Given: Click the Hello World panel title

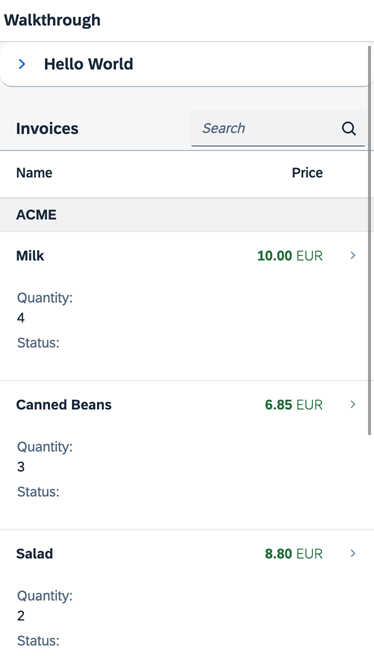Looking at the screenshot, I should pos(89,64).
